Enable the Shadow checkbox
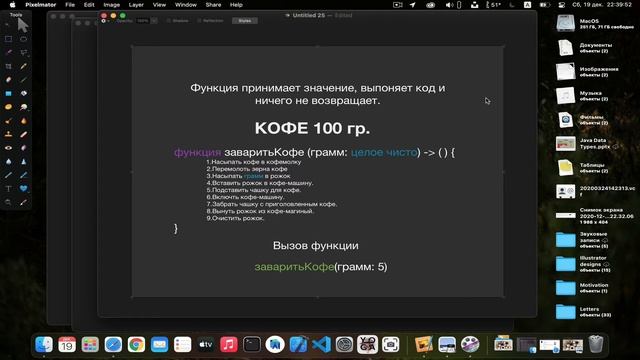The image size is (640, 360). [x=169, y=21]
